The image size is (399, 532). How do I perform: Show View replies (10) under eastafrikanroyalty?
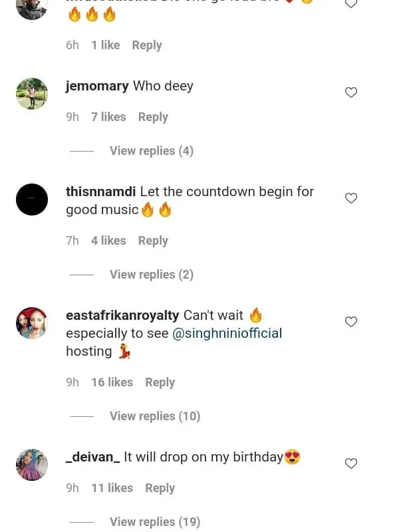(154, 416)
